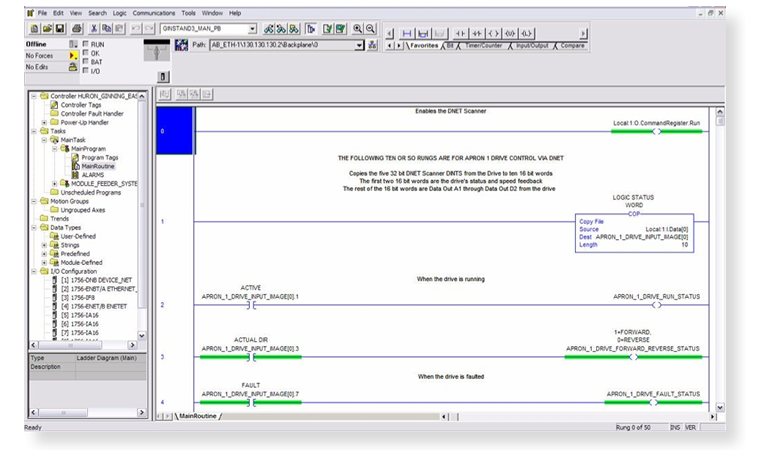Select the Trends folder

(x=59, y=219)
